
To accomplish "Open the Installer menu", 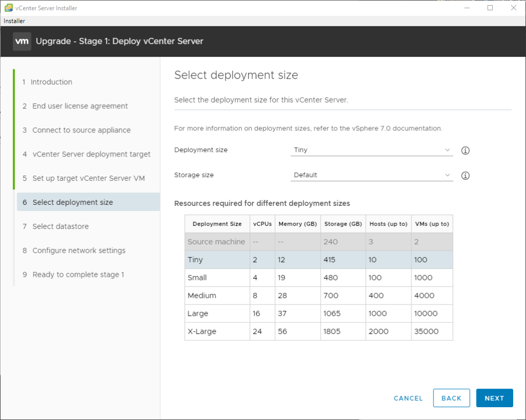I will point(14,21).
